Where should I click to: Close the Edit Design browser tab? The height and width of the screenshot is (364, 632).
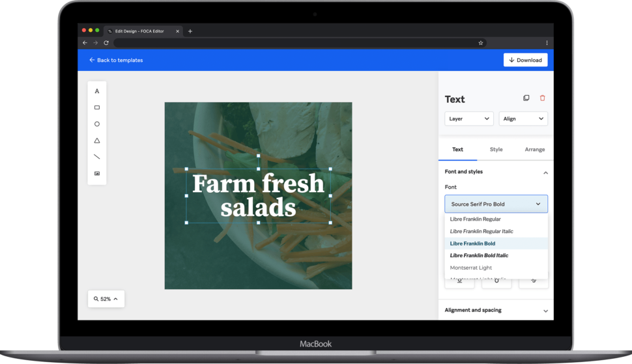(x=177, y=31)
